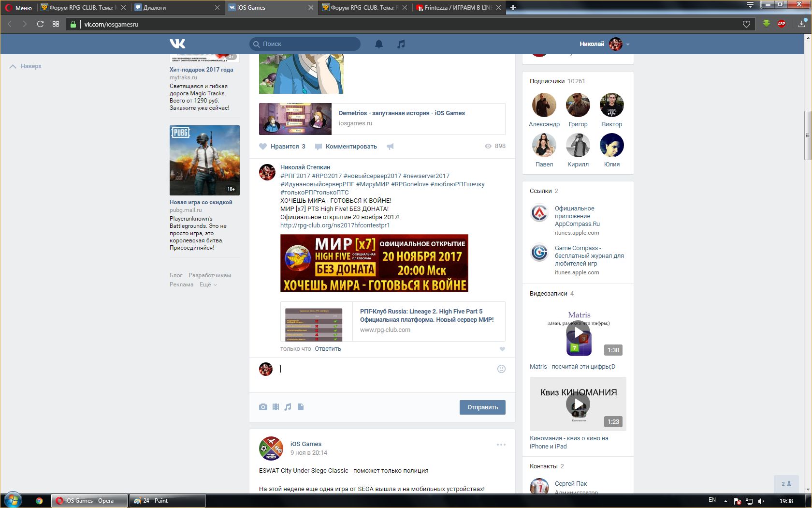The height and width of the screenshot is (508, 812).
Task: Attach a photo with the camera icon
Action: [x=263, y=407]
